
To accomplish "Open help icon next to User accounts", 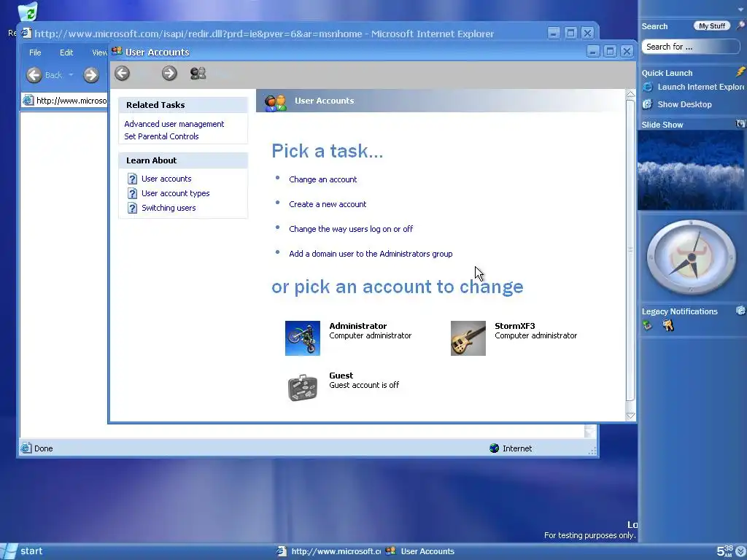I will (133, 179).
